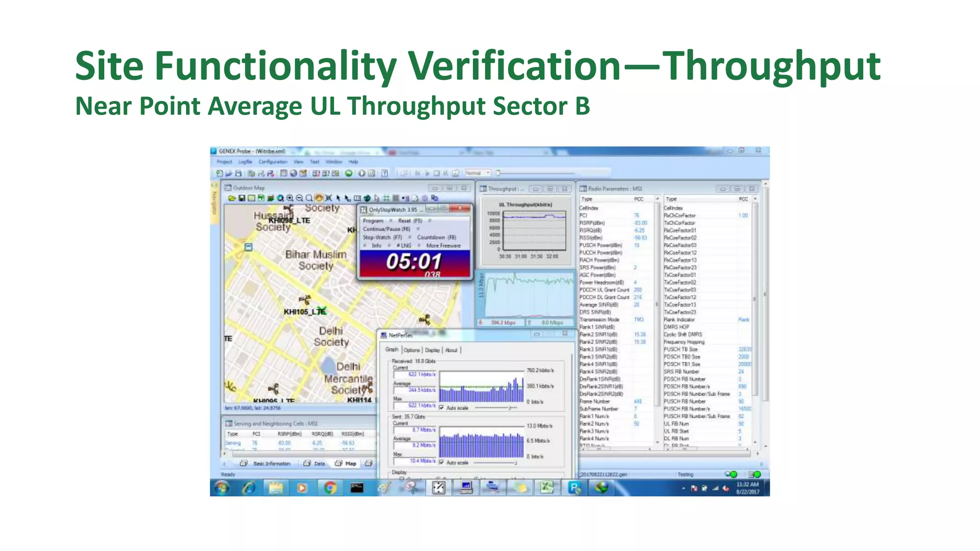Open the Configuration menu

click(x=273, y=162)
